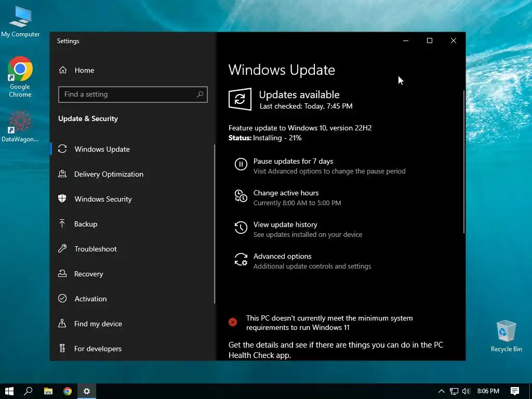The width and height of the screenshot is (532, 399).
Task: Click the For developers tools icon
Action: 62,348
